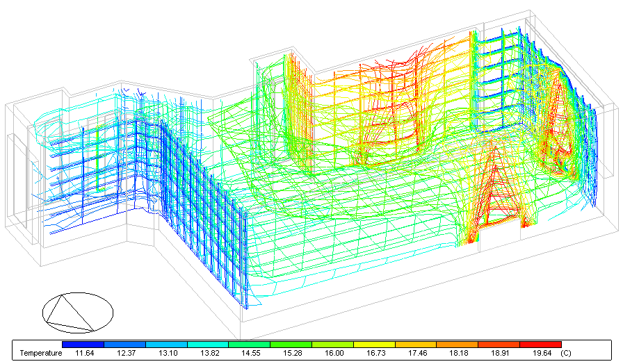
Task: Click the 17.46 amber legend swatch
Action: [x=416, y=345]
